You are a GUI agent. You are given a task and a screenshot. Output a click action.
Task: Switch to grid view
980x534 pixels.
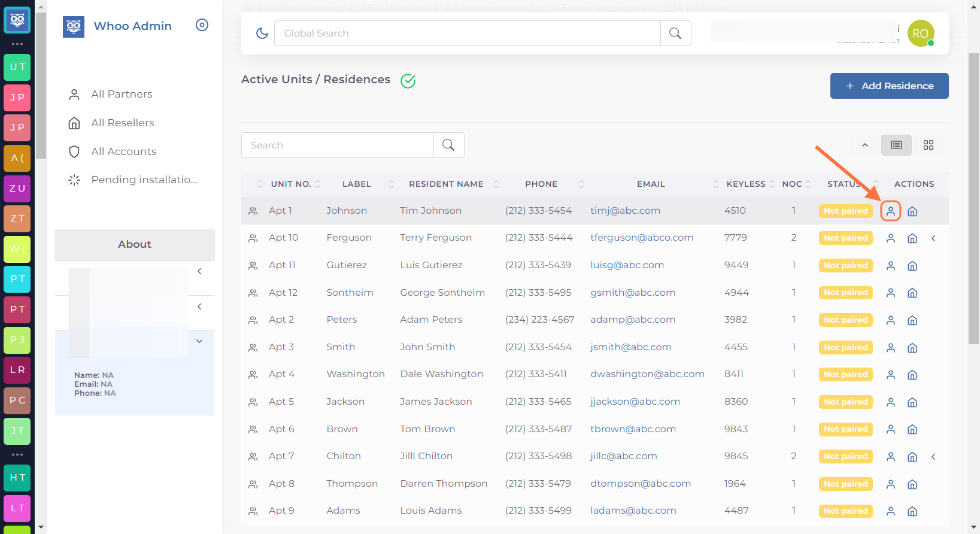point(929,145)
